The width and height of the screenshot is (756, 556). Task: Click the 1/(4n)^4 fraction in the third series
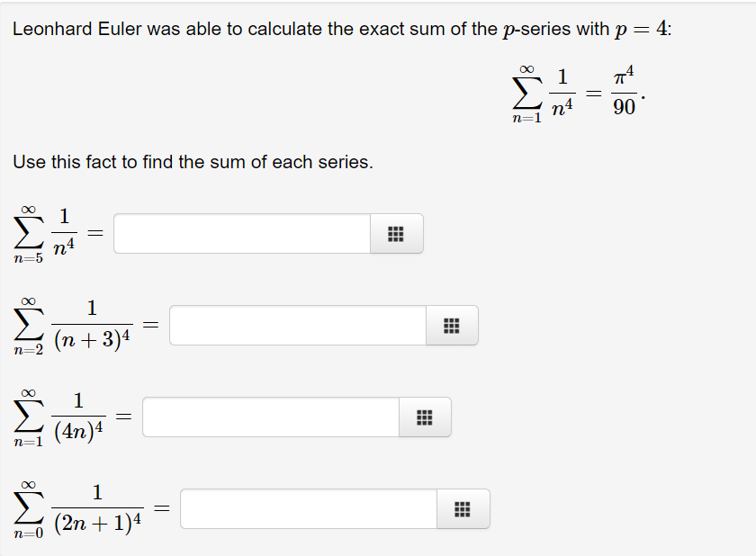(76, 416)
